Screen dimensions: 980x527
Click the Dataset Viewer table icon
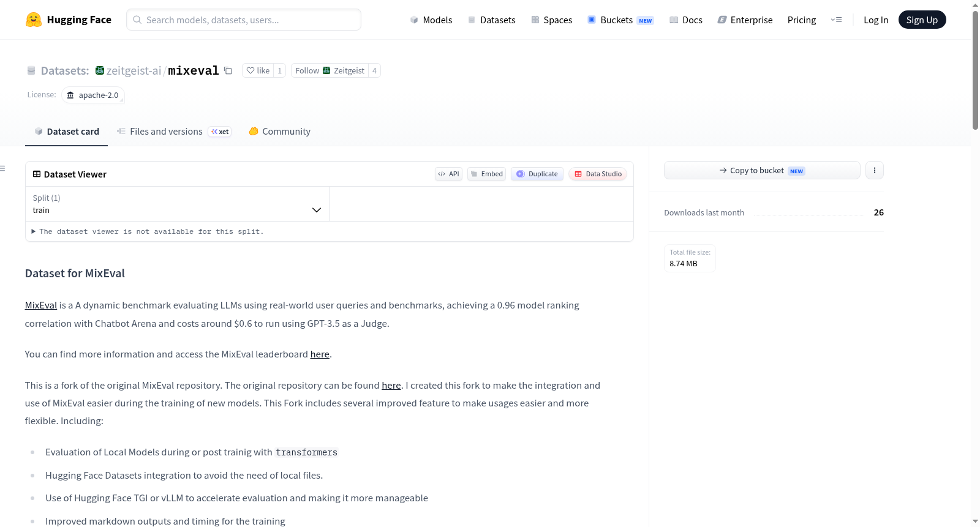(x=37, y=174)
